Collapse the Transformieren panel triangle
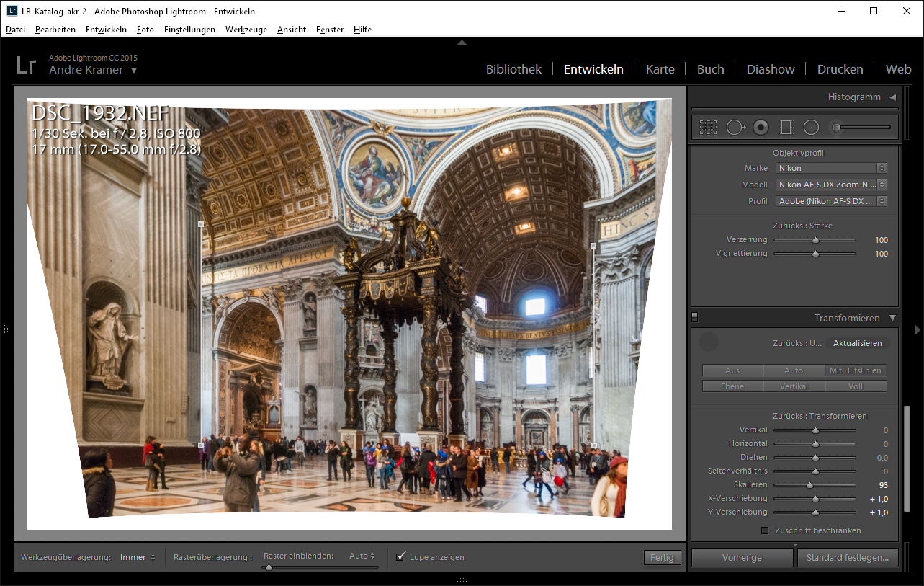The width and height of the screenshot is (924, 586). click(x=892, y=318)
